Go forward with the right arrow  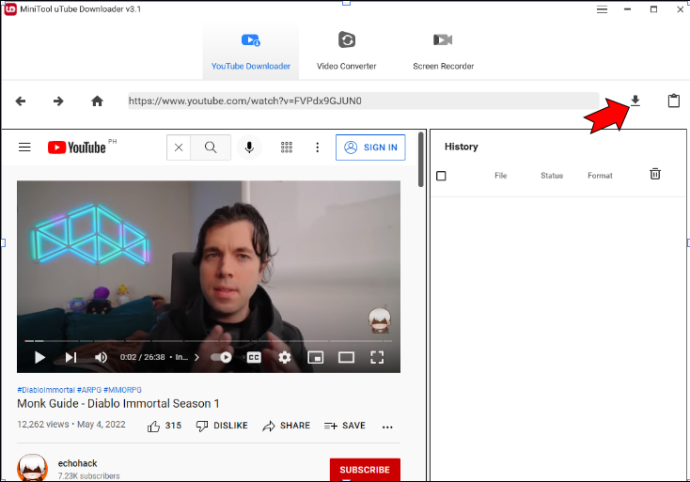point(58,101)
